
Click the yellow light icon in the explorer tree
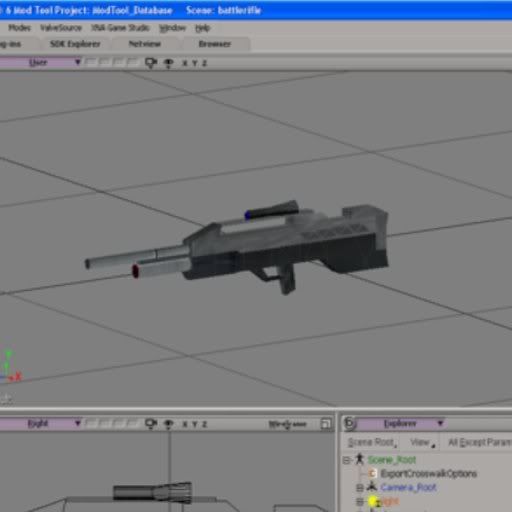click(373, 501)
